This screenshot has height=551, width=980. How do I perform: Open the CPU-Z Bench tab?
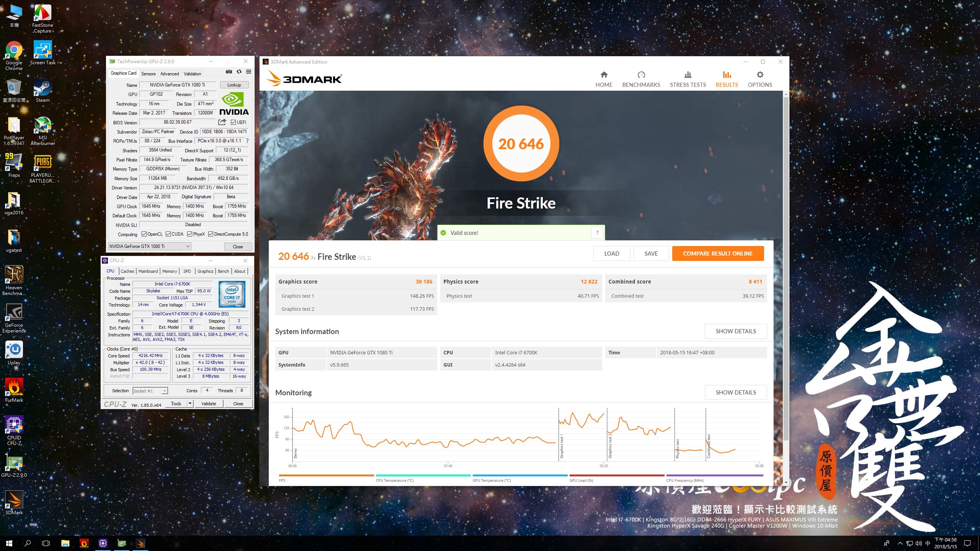(223, 271)
